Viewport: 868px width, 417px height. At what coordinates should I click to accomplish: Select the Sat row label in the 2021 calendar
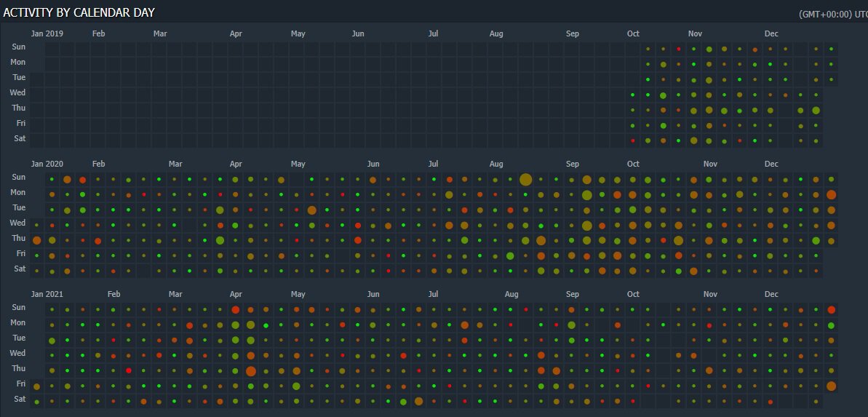(x=19, y=399)
